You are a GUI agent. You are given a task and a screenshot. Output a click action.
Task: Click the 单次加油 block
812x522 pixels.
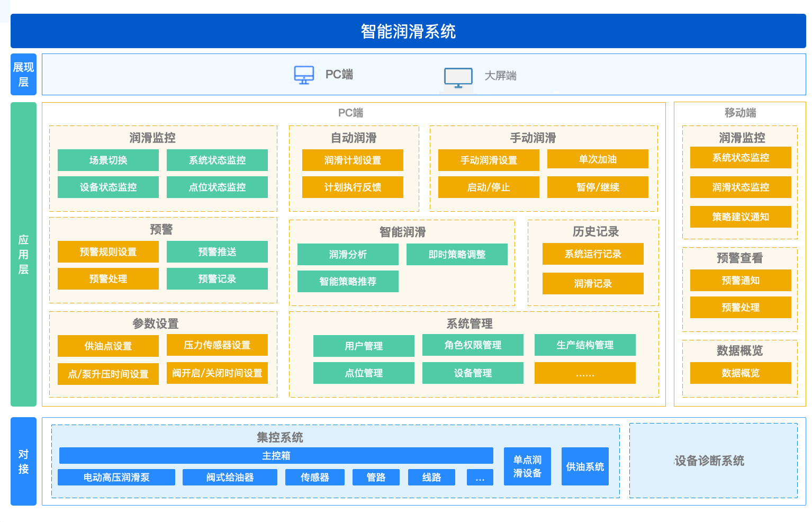point(598,159)
